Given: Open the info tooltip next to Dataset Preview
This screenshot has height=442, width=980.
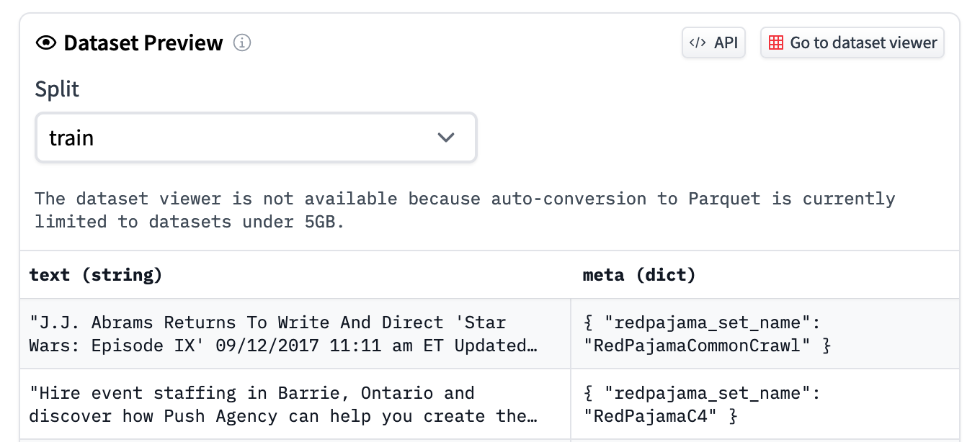Looking at the screenshot, I should (243, 42).
